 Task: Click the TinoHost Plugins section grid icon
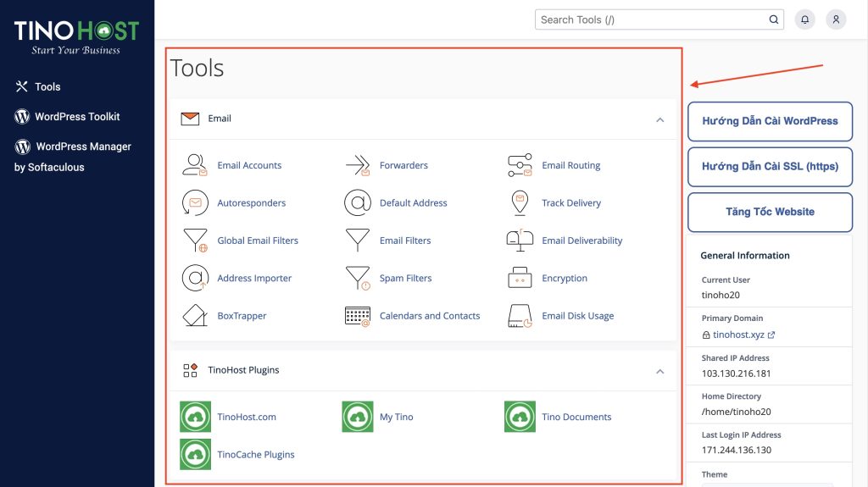tap(190, 370)
